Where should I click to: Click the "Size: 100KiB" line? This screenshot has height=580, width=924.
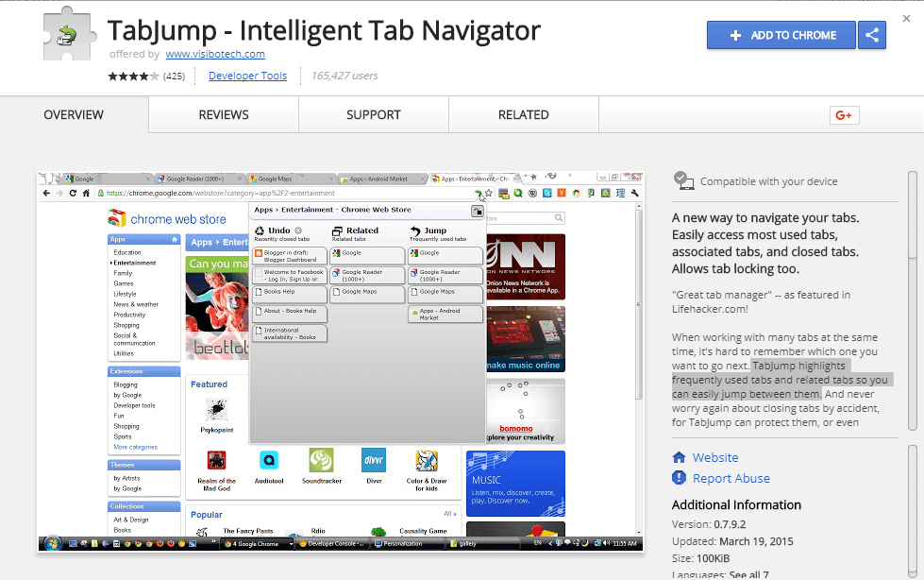[700, 558]
